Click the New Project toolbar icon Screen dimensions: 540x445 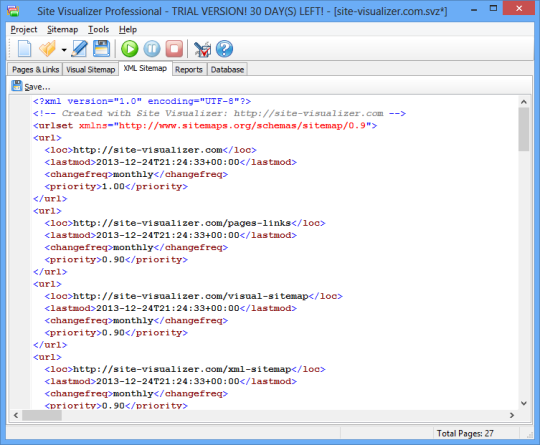click(x=24, y=49)
